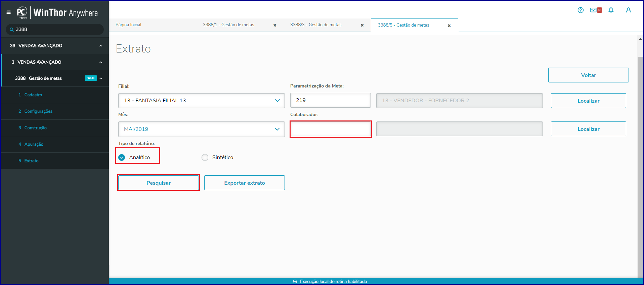644x285 pixels.
Task: Select the Sintético report type
Action: click(x=205, y=157)
